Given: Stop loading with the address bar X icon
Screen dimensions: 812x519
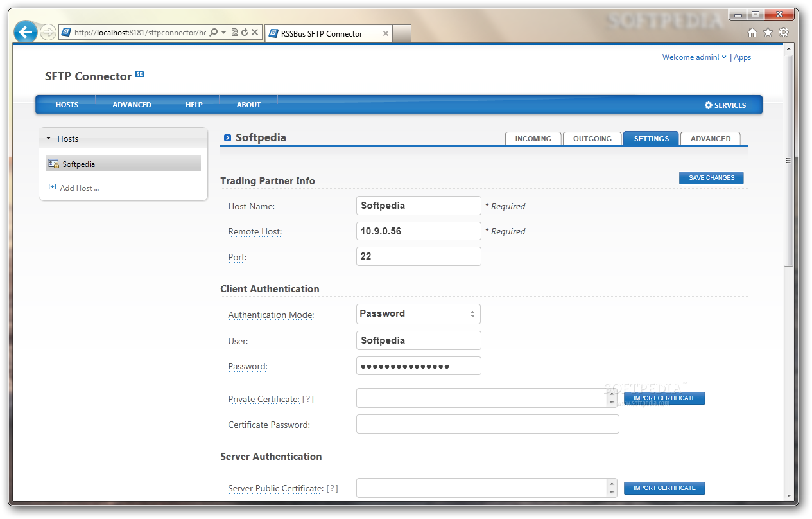Looking at the screenshot, I should (x=255, y=32).
